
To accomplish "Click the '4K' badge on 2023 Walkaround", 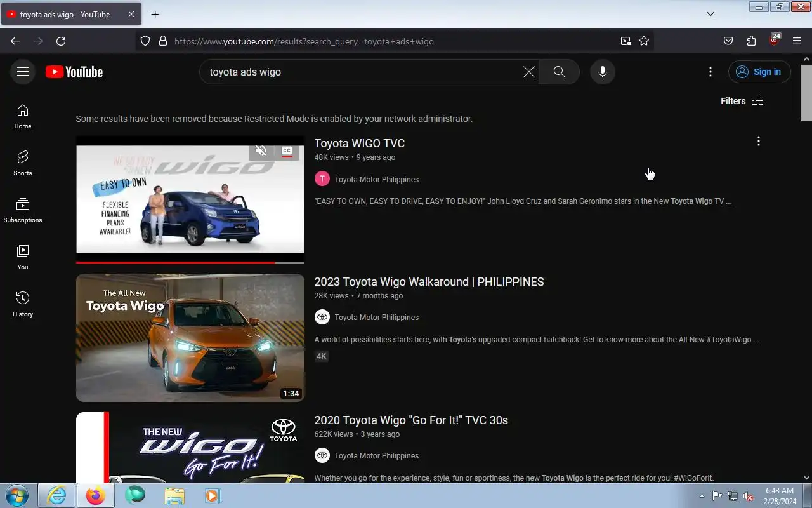I will click(322, 356).
